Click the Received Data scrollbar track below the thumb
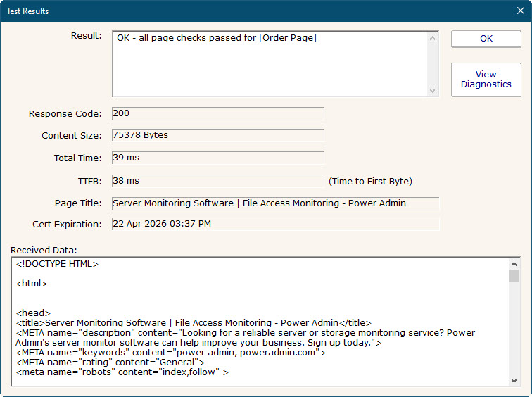 pyautogui.click(x=514, y=331)
